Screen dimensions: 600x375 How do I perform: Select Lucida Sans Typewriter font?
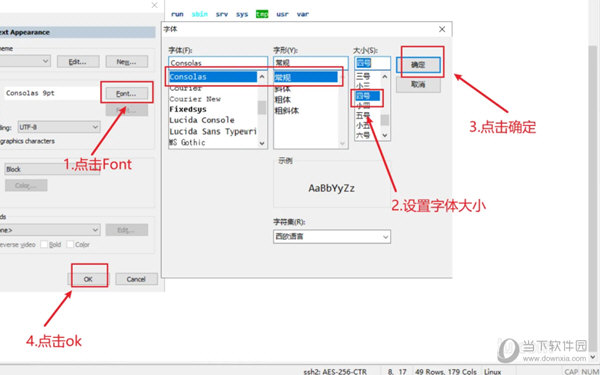click(213, 131)
